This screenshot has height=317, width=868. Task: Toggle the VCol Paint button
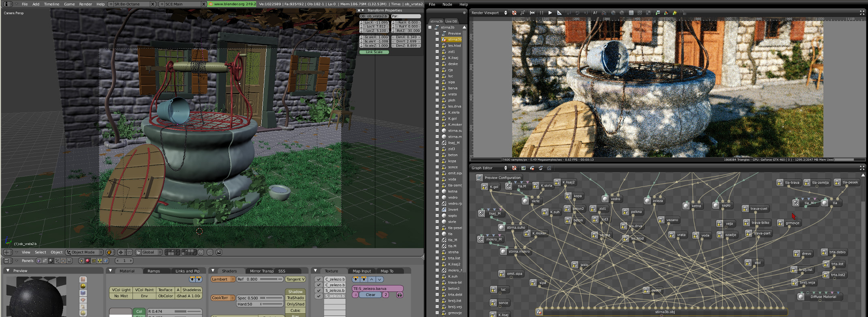pos(144,290)
